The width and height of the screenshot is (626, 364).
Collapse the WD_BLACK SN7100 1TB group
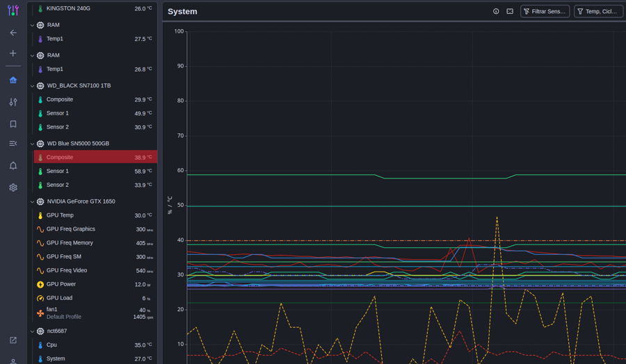coord(32,86)
